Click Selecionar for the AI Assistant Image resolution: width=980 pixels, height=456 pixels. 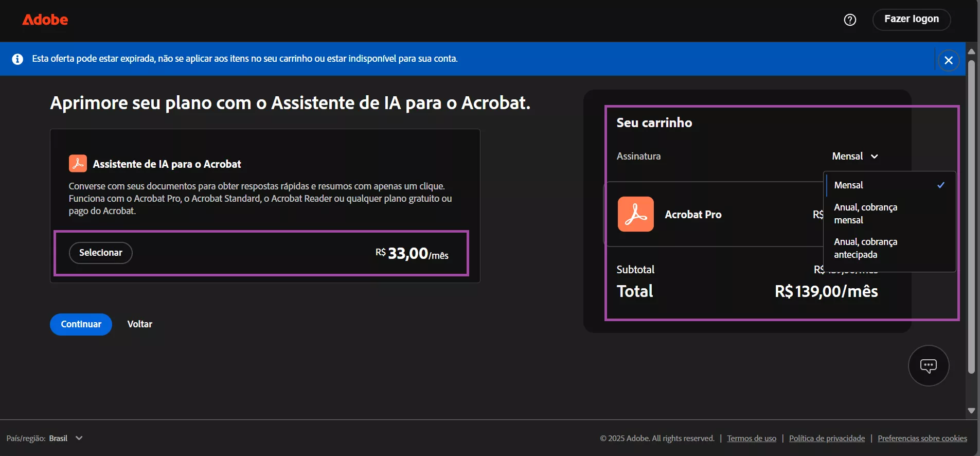[x=101, y=253]
